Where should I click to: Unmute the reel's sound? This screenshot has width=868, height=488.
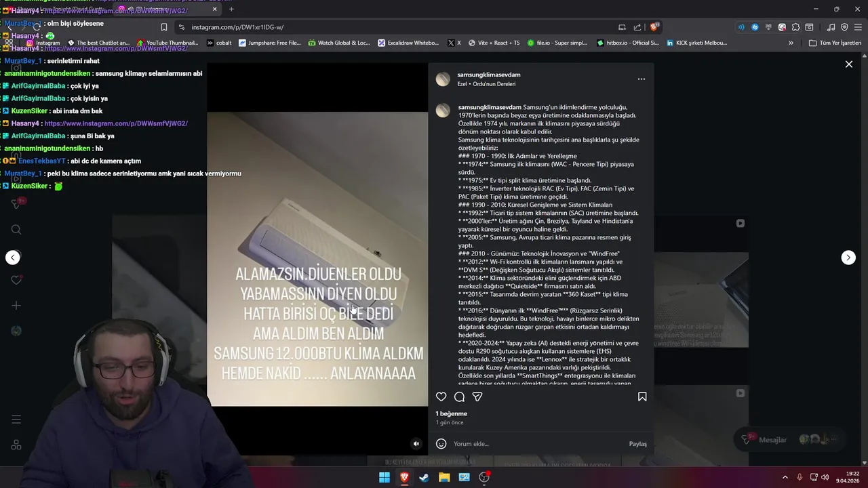pos(416,444)
